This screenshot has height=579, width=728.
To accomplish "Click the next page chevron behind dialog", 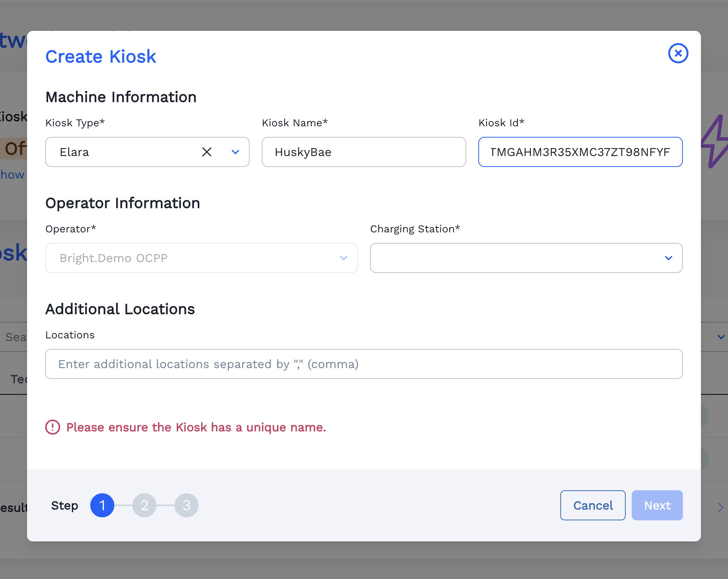I will (720, 508).
